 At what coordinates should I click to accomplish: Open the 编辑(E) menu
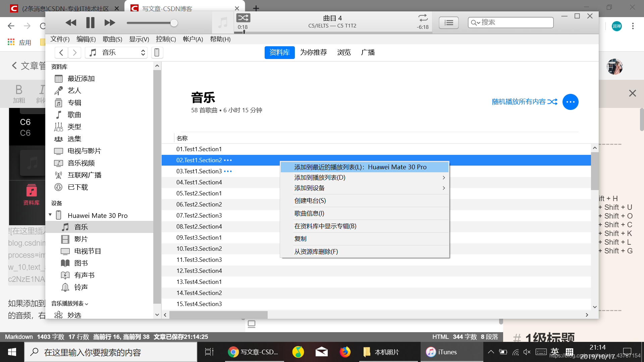pyautogui.click(x=86, y=39)
